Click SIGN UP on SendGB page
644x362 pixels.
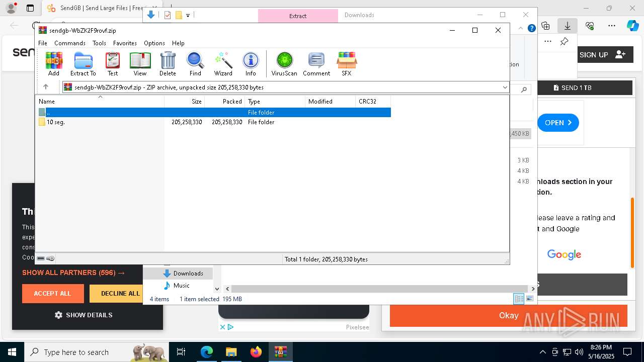click(602, 55)
